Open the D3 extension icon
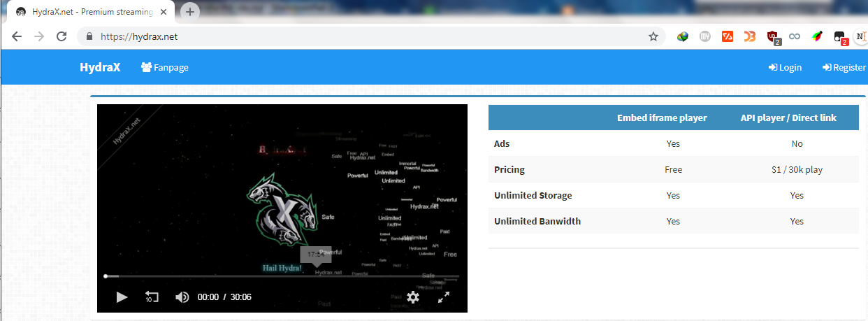The height and width of the screenshot is (321, 868). pos(750,36)
